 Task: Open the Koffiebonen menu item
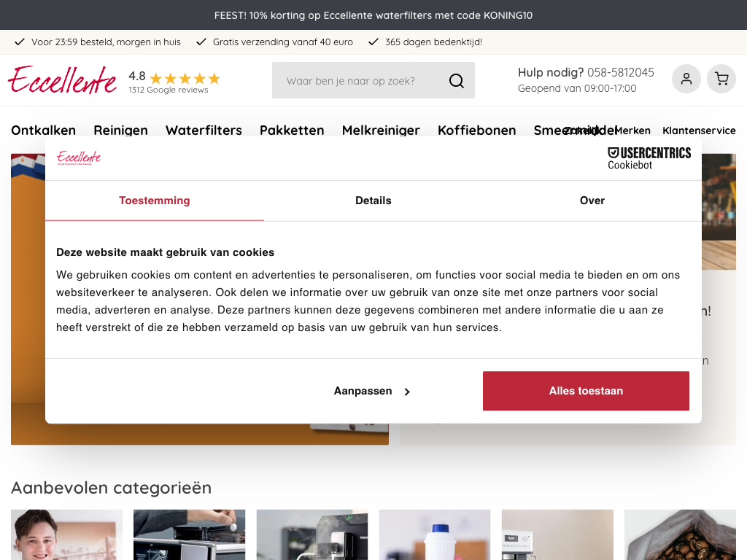pyautogui.click(x=476, y=131)
